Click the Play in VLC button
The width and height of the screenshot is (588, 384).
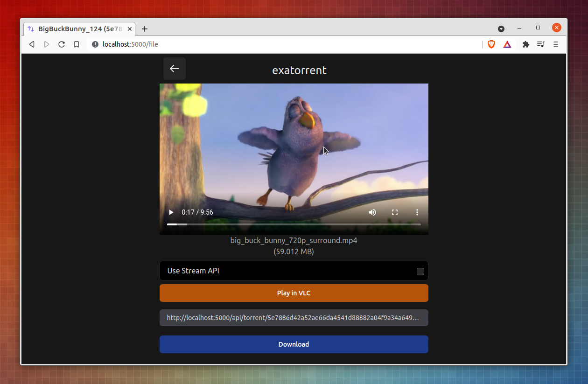point(294,293)
